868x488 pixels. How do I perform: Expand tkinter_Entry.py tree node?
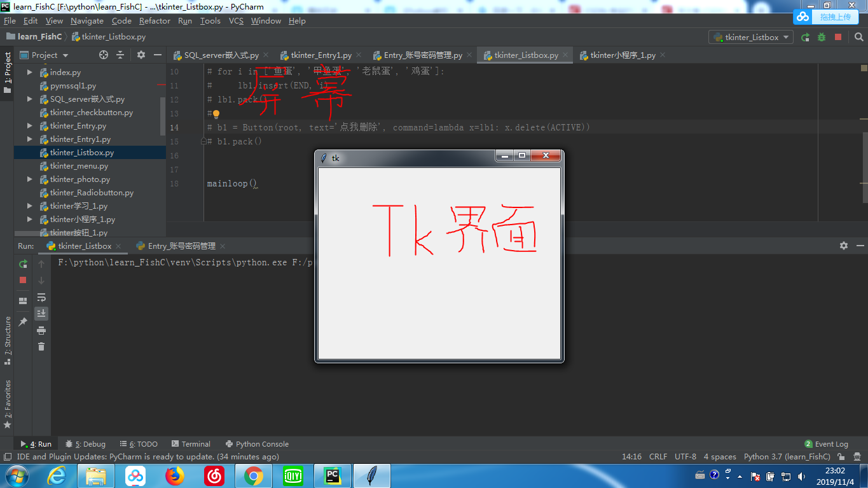29,126
